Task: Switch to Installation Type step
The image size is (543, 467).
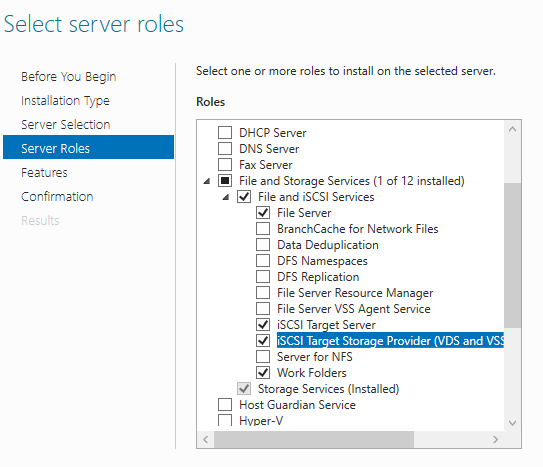Action: 65,101
